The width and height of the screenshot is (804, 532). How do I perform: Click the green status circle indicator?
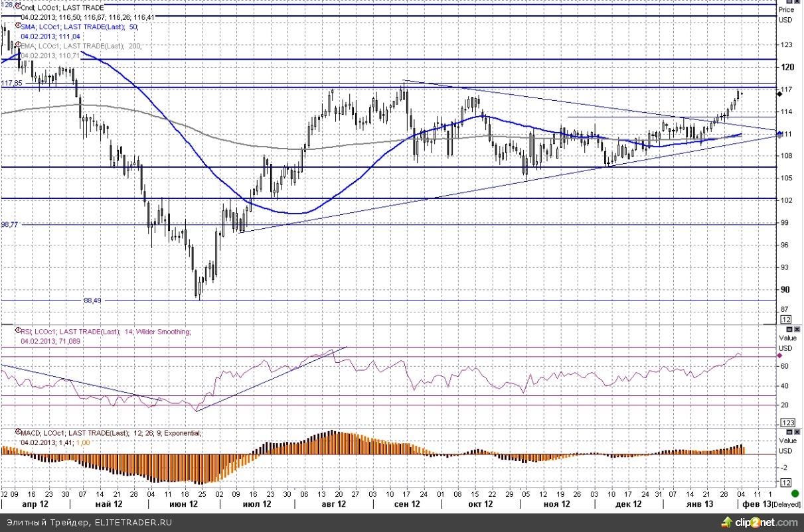[x=795, y=494]
